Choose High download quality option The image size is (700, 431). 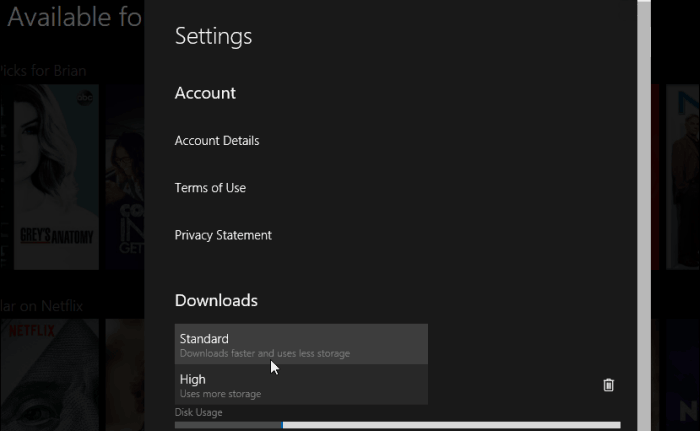coord(301,385)
